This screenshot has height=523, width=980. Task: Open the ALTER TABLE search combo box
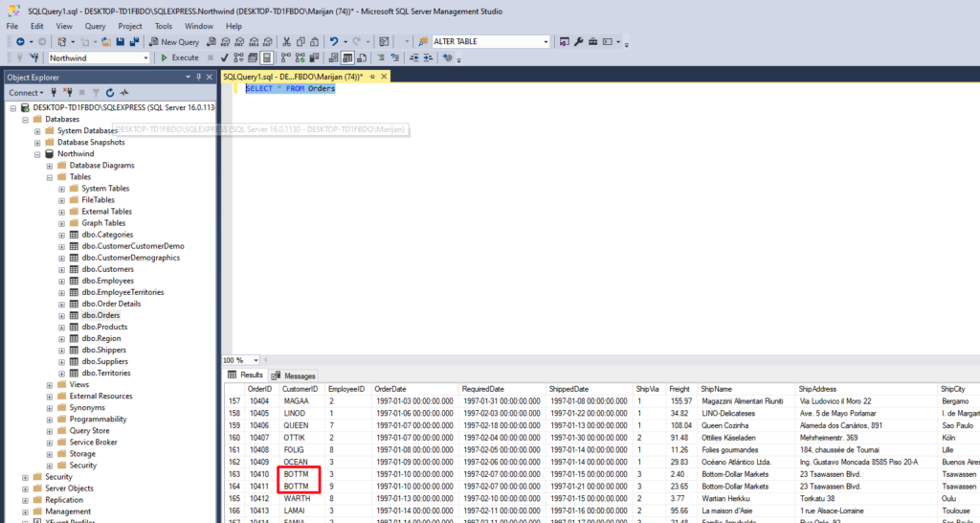point(491,42)
